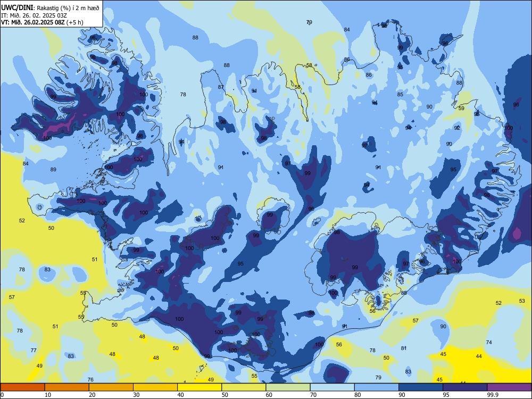532x399 pixels.
Task: Click the purple legend swatch above 99.9
Action: point(509,387)
